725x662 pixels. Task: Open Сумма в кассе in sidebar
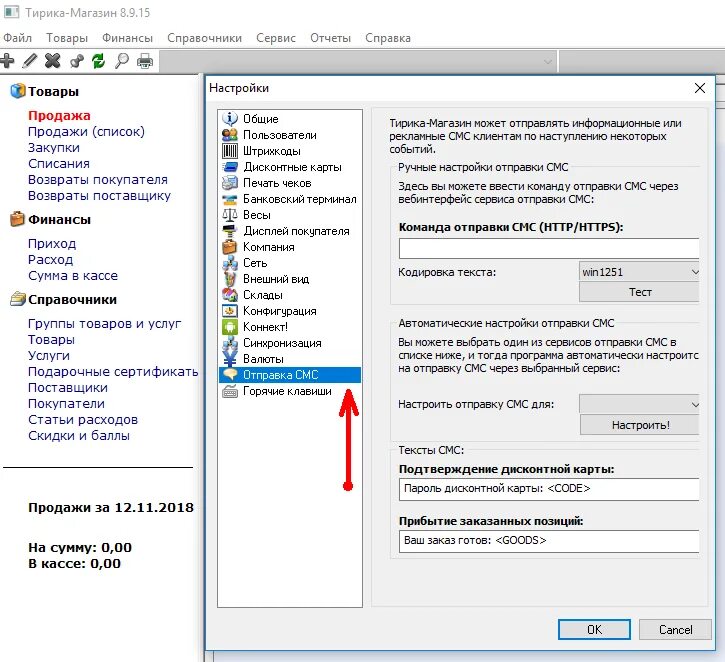point(73,276)
